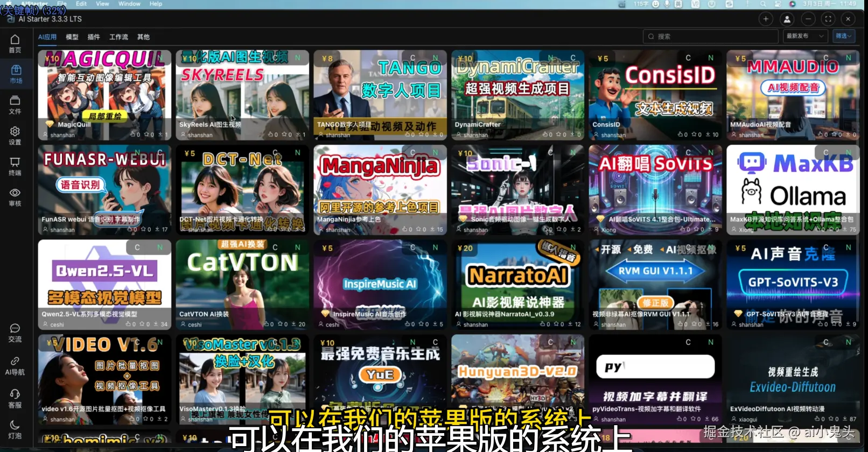The image size is (868, 452).
Task: Open the Help menu in the menu bar
Action: click(x=156, y=4)
